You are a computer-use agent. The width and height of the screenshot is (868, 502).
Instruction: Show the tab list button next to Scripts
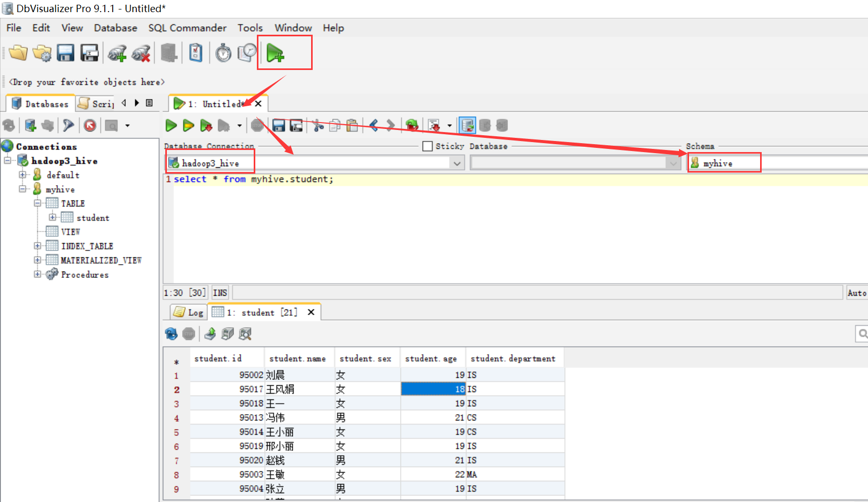149,103
